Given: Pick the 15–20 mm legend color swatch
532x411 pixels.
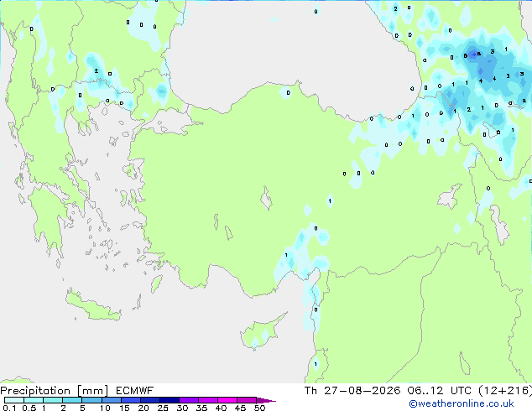Looking at the screenshot, I should (130, 400).
